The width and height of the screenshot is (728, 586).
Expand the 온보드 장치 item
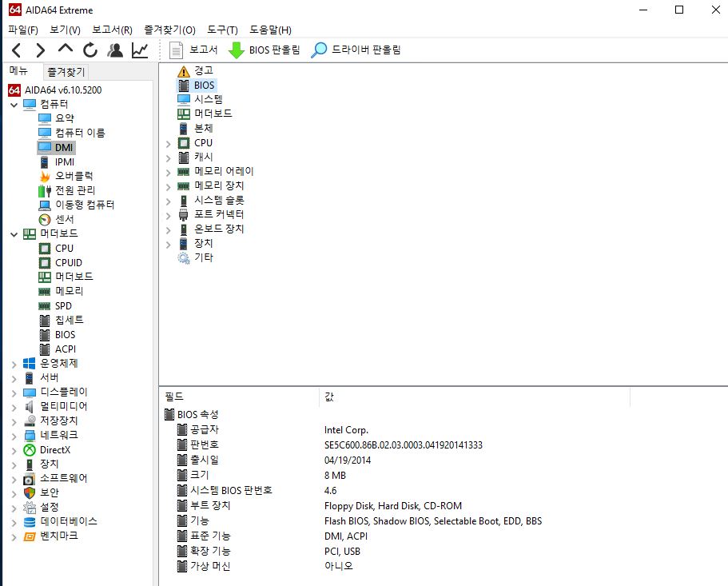(169, 230)
